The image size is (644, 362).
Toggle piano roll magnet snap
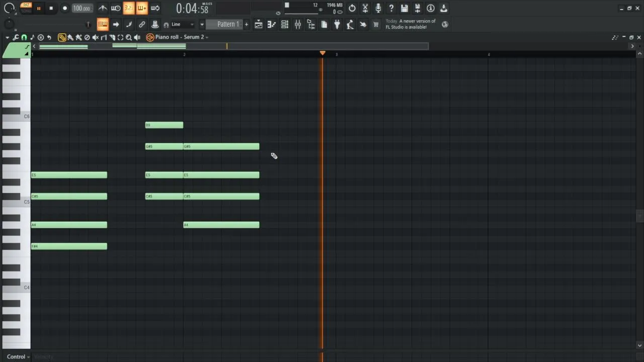click(24, 37)
